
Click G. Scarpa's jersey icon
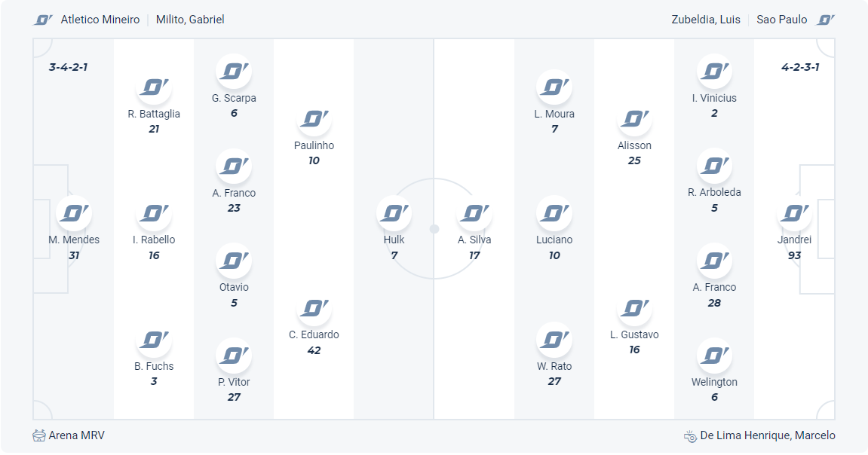pos(234,72)
